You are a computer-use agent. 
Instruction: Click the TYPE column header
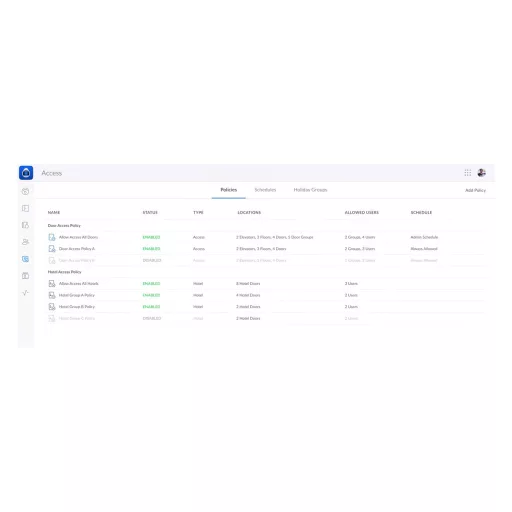click(x=198, y=212)
